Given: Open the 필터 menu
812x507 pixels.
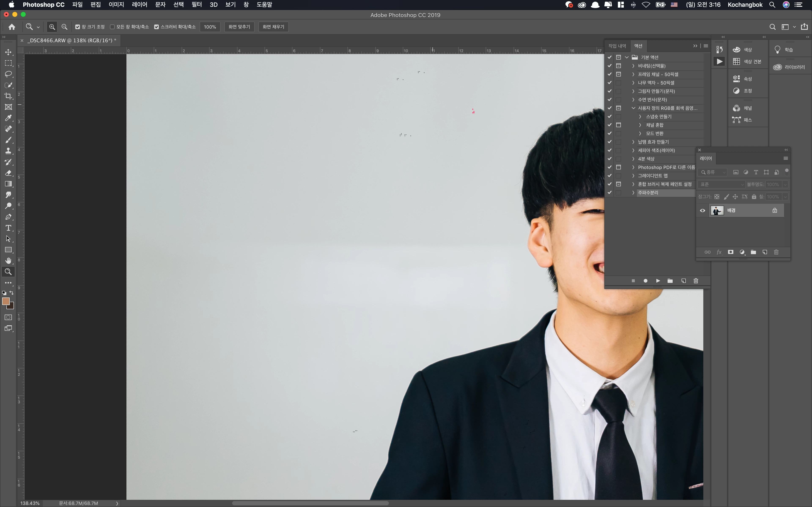Looking at the screenshot, I should [x=196, y=5].
